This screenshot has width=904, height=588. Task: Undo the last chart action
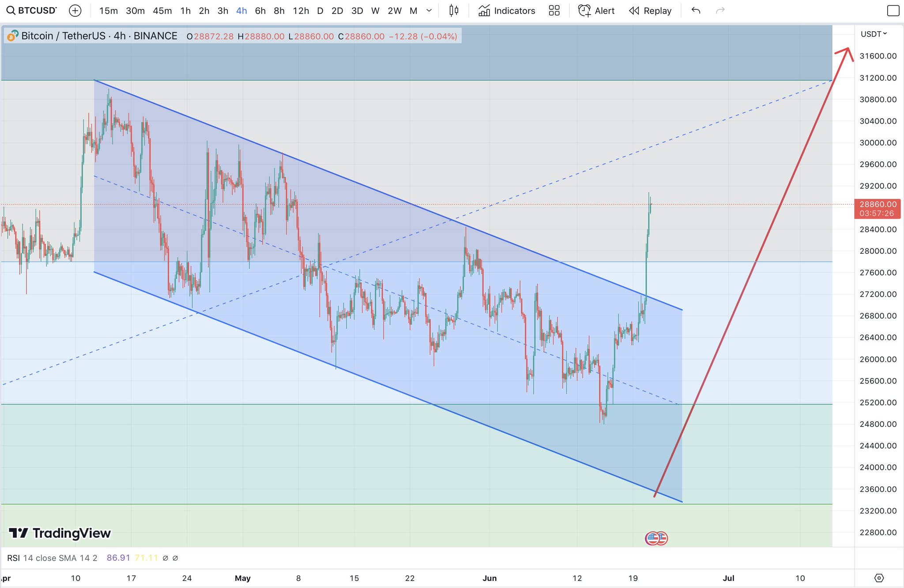[696, 11]
